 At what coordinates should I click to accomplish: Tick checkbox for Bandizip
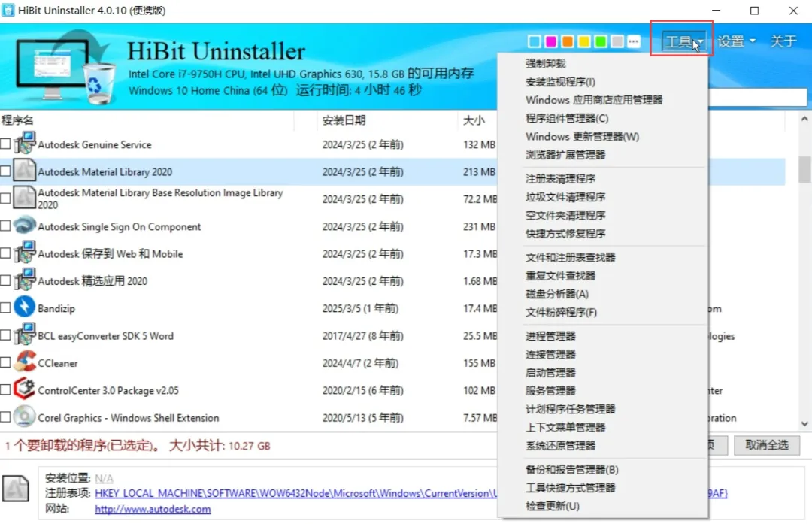point(5,307)
